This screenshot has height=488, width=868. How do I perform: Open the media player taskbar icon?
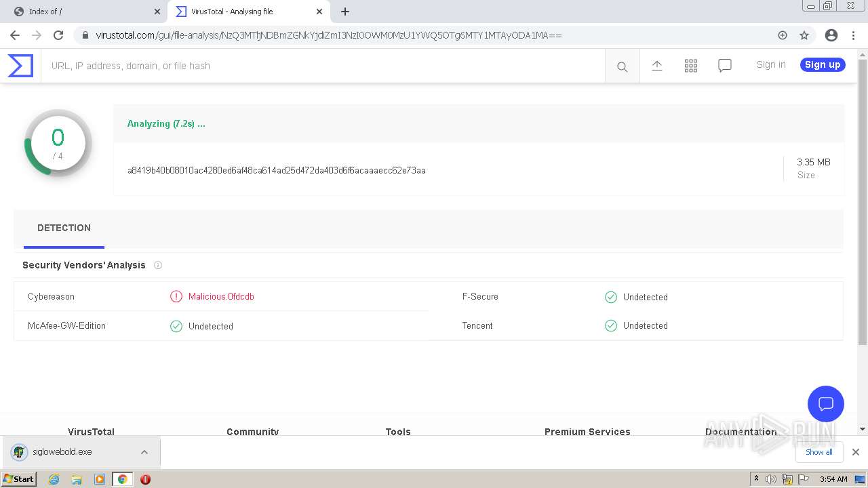tap(99, 479)
